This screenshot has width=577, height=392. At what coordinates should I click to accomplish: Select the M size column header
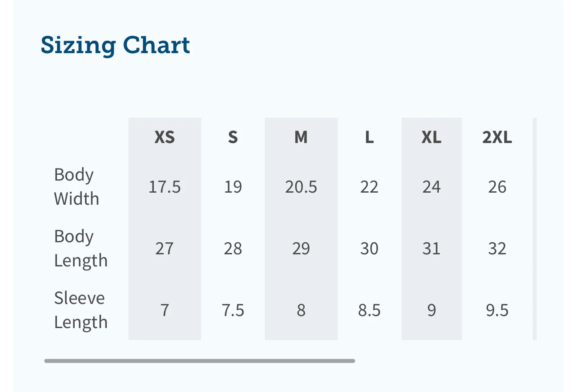301,137
